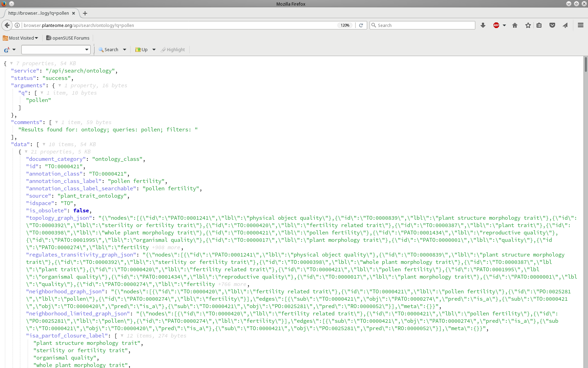Image resolution: width=588 pixels, height=368 pixels.
Task: Expand the Google toolbar search combo box
Action: coord(87,50)
